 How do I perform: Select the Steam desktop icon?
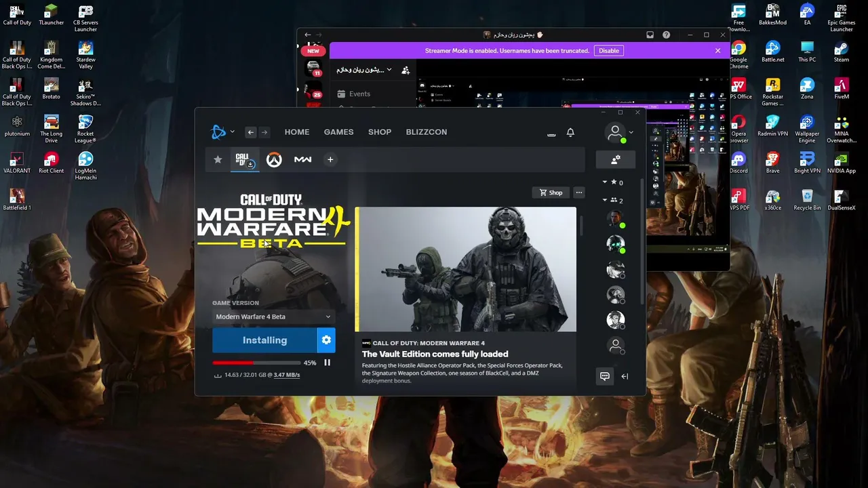click(x=842, y=52)
